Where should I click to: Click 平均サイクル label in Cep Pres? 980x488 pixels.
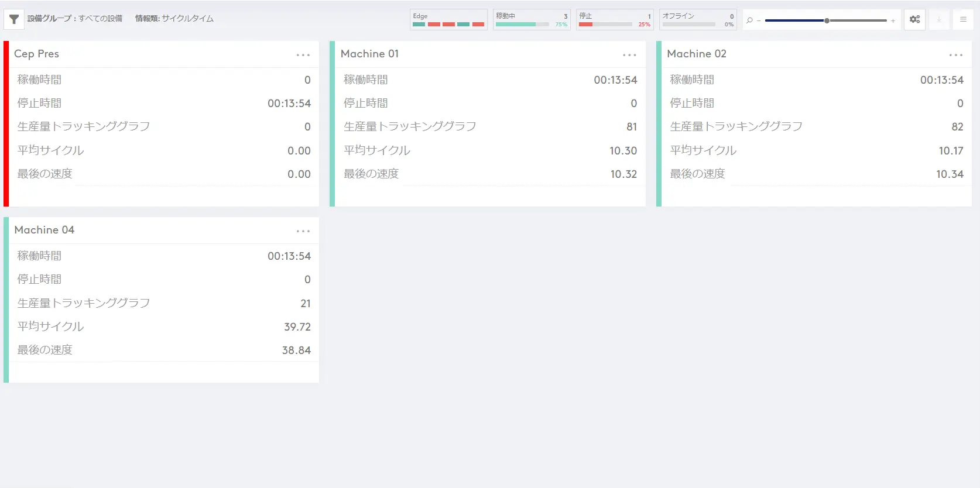50,150
